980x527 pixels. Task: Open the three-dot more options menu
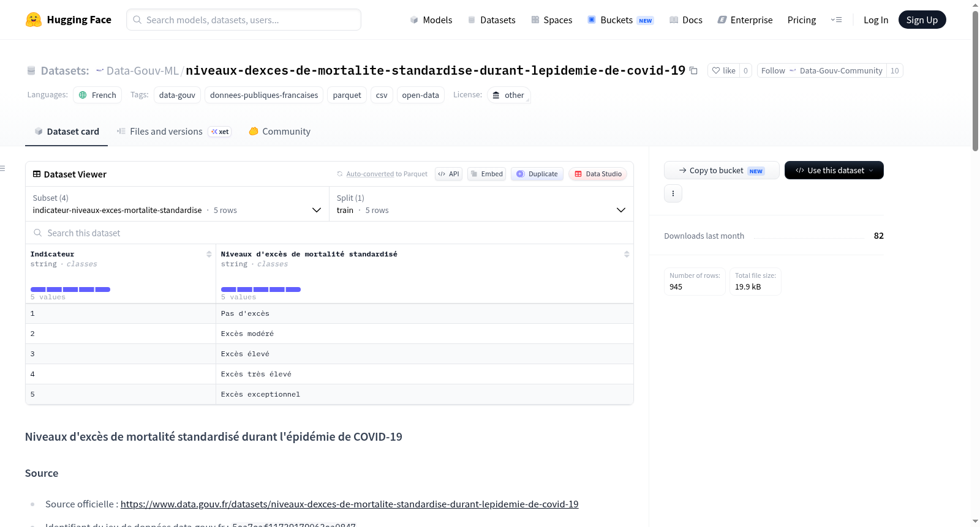pos(673,193)
